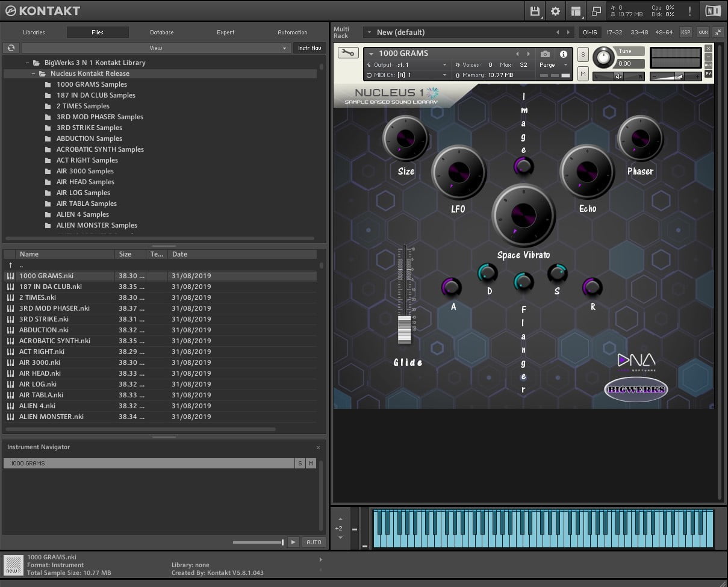Click the instrument volume slider in header
The height and width of the screenshot is (587, 728).
pos(676,76)
